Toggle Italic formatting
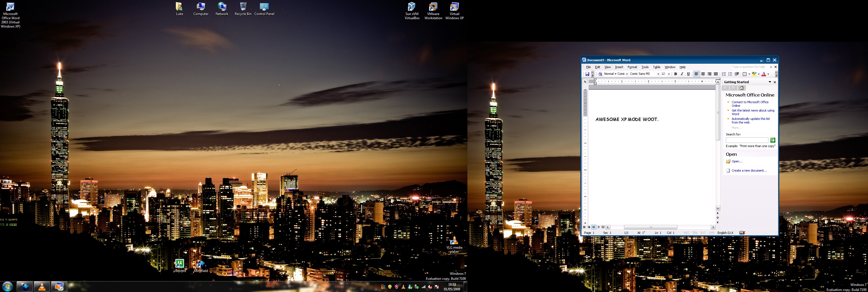 point(682,74)
